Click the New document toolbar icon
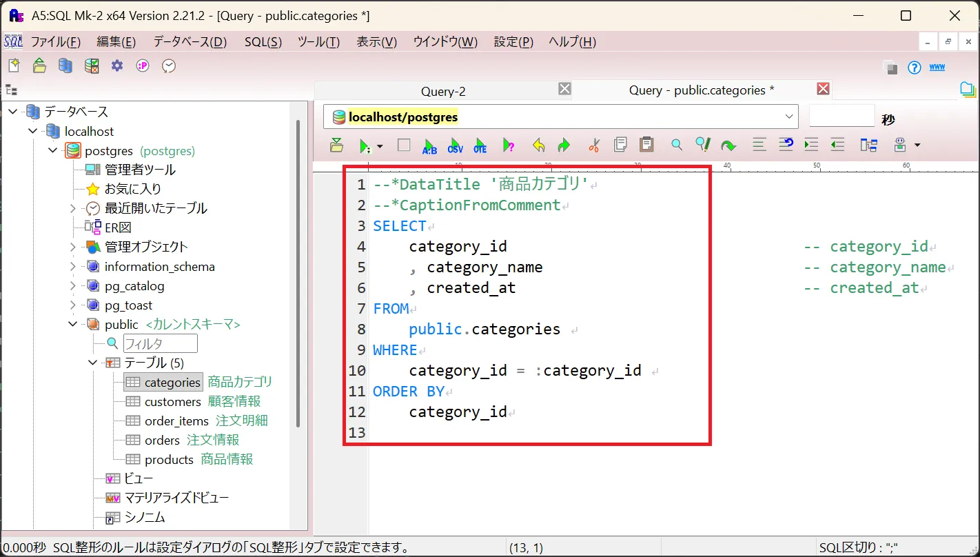980x557 pixels. pyautogui.click(x=14, y=65)
